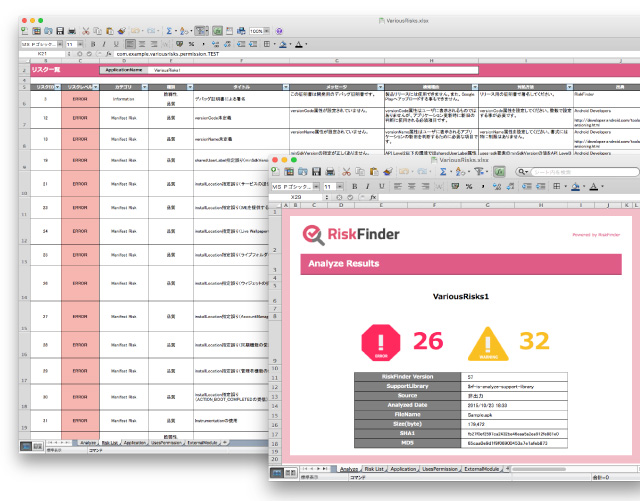Screen dimensions: 640x501
Task: Click sheet search field in front window
Action: point(584,172)
